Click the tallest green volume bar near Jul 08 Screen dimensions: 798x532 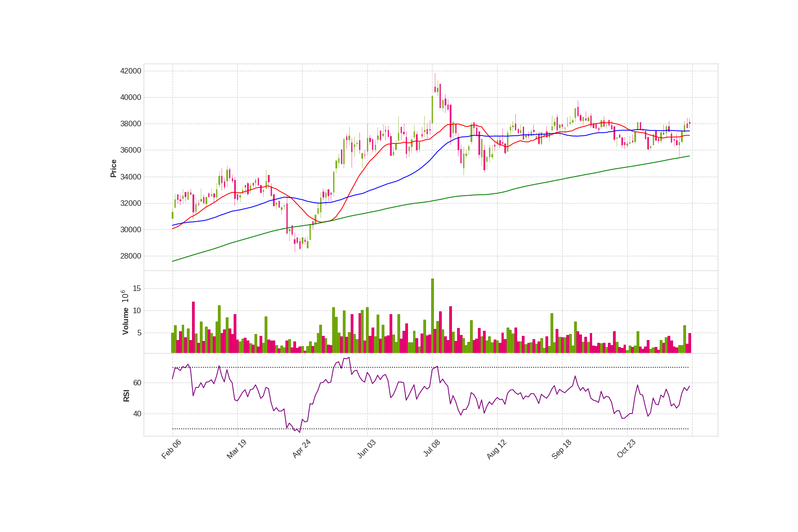[x=433, y=315]
